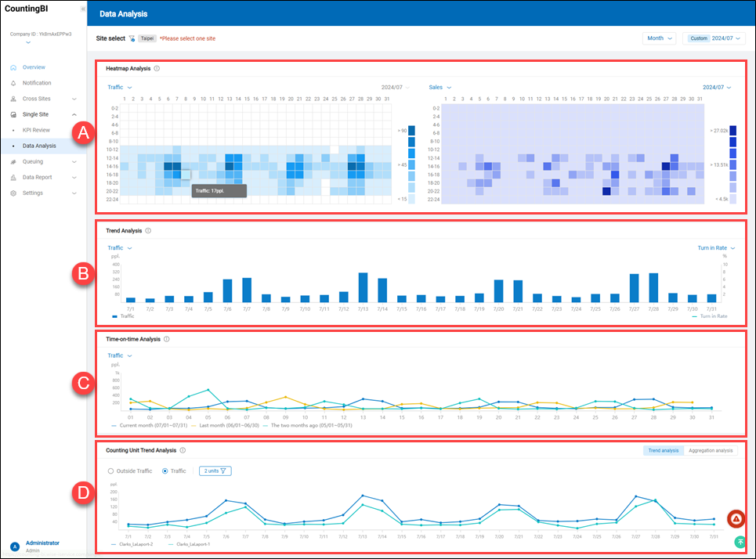Expand the Turn in Rate dropdown
This screenshot has width=756, height=559.
(717, 247)
